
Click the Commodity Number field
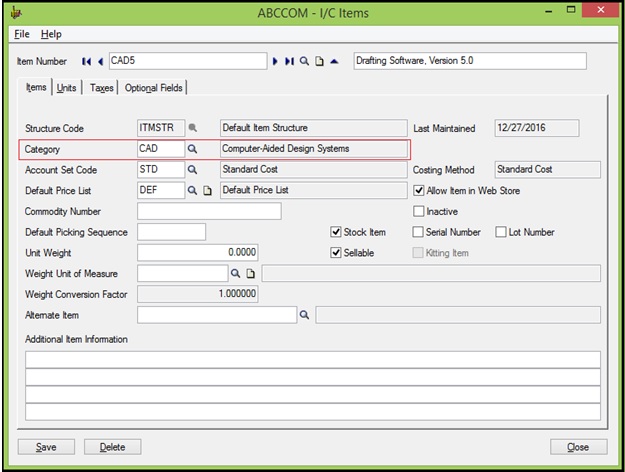click(x=209, y=211)
